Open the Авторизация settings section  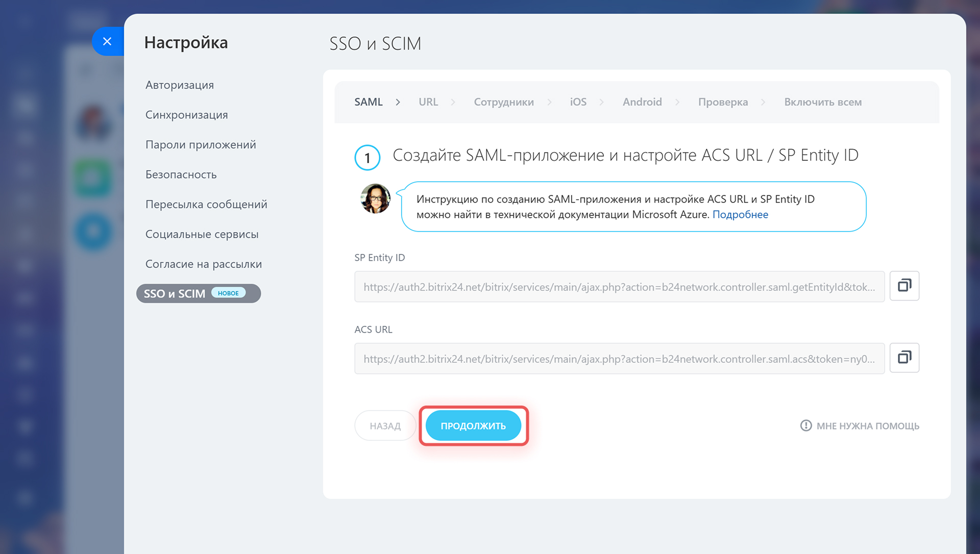pos(180,85)
